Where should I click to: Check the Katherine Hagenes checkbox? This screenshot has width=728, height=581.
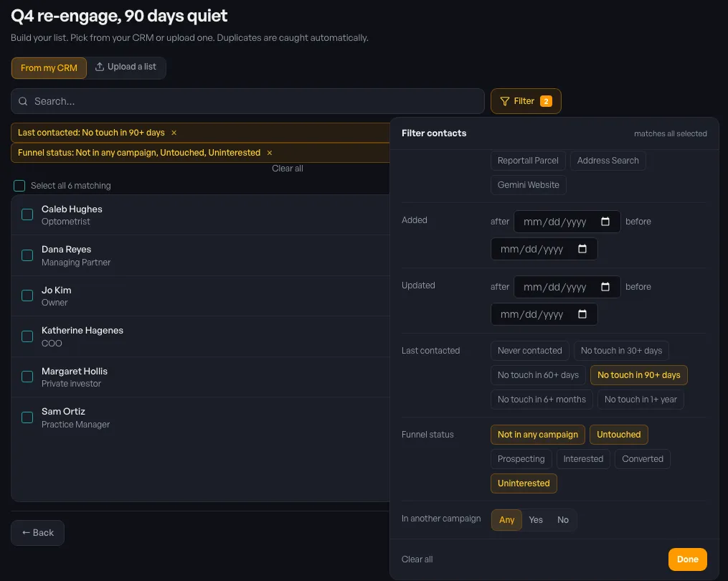27,336
